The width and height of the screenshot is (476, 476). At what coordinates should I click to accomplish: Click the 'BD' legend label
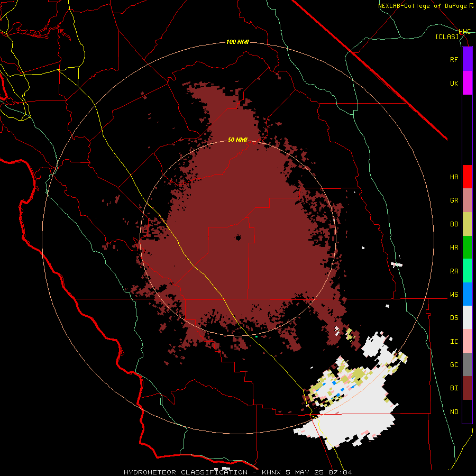(x=454, y=224)
